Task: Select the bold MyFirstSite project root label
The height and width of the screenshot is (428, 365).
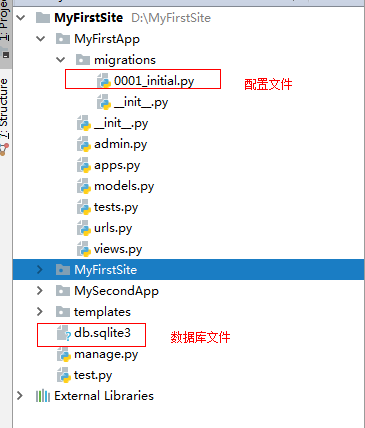Action: point(89,18)
